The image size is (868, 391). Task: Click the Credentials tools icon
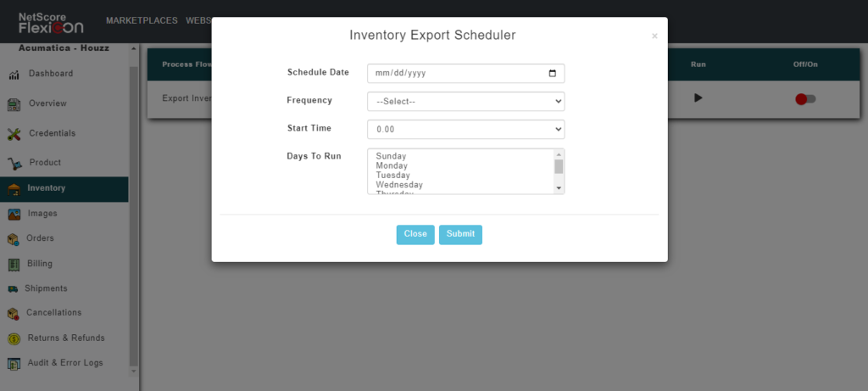[x=14, y=134]
